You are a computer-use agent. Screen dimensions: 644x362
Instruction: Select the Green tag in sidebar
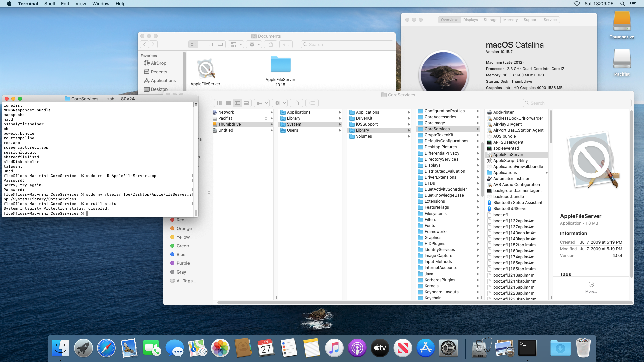point(179,246)
